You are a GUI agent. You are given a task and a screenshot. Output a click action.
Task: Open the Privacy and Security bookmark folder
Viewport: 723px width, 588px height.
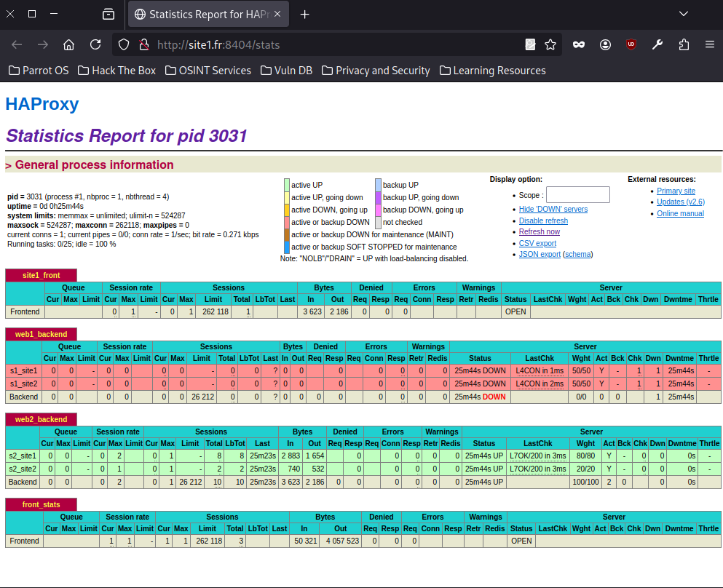[376, 71]
